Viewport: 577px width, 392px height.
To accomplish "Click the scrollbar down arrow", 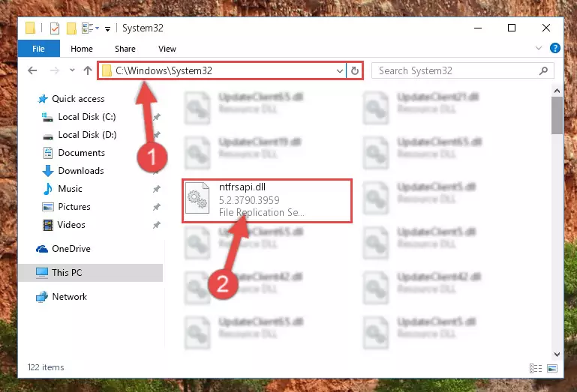I will tap(557, 354).
